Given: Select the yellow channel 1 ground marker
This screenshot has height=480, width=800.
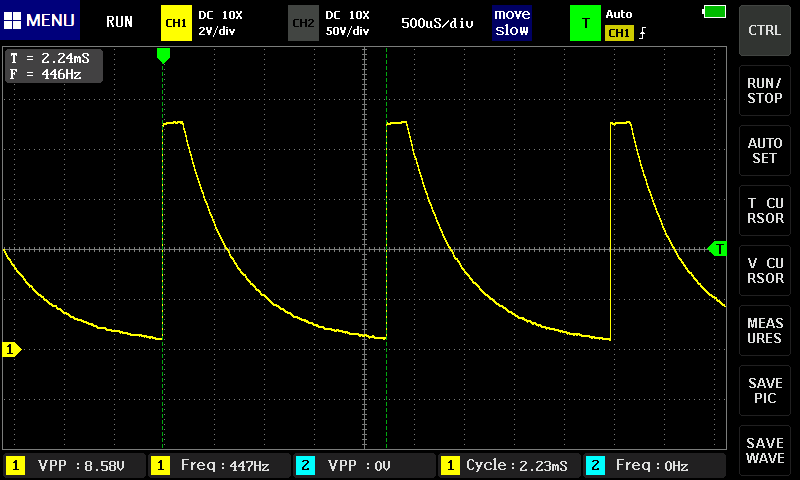Looking at the screenshot, I should click(x=11, y=349).
